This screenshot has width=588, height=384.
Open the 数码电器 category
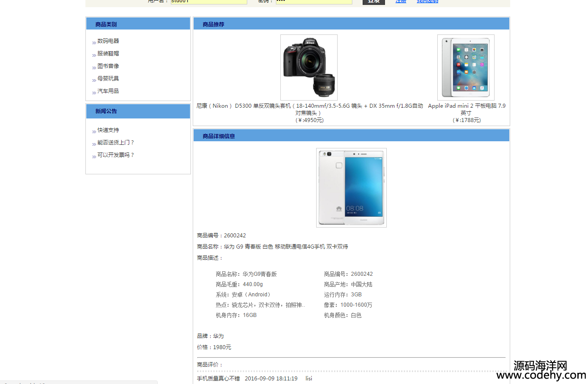(x=108, y=41)
